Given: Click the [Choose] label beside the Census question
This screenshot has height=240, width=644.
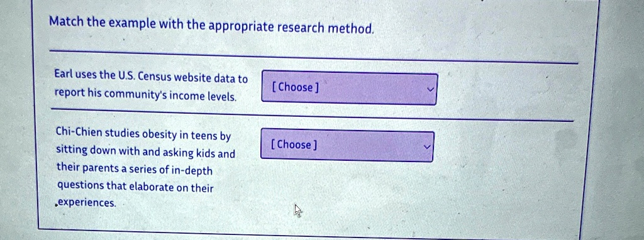Looking at the screenshot, I should coord(295,87).
